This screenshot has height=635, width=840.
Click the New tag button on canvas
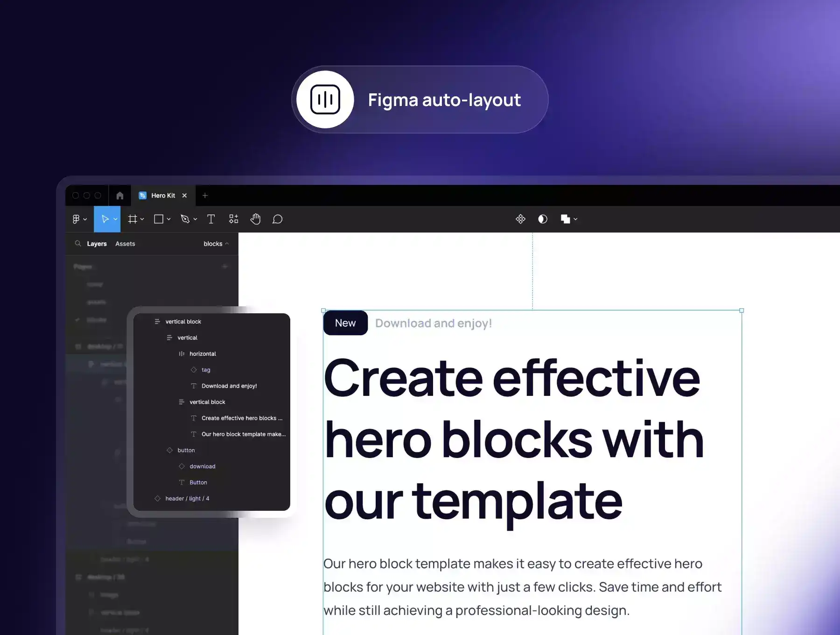click(x=345, y=323)
